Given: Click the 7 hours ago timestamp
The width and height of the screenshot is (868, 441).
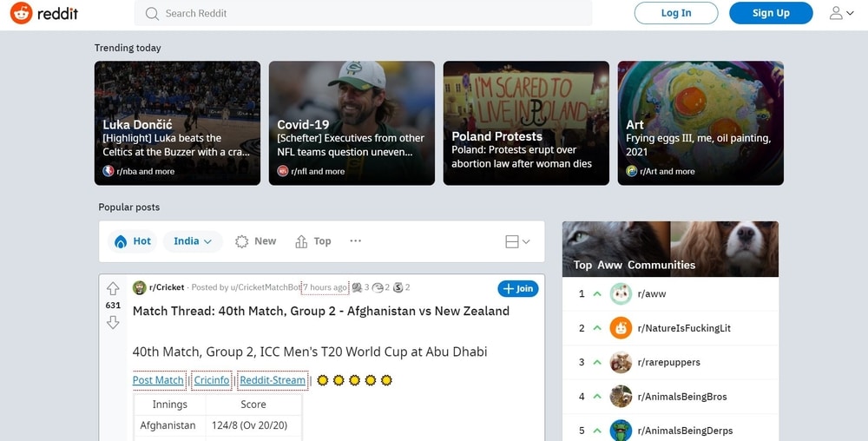Looking at the screenshot, I should click(x=325, y=287).
